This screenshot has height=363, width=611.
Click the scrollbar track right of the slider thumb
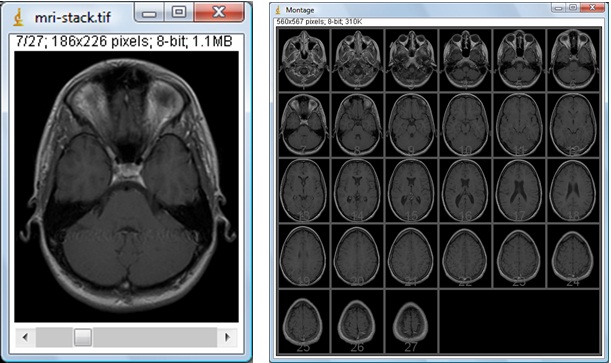(154, 337)
